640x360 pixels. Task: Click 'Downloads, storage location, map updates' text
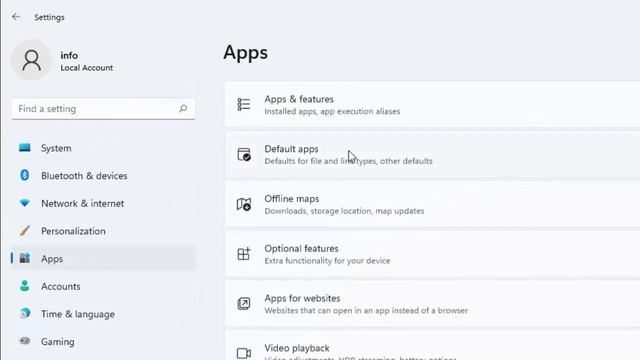(344, 211)
